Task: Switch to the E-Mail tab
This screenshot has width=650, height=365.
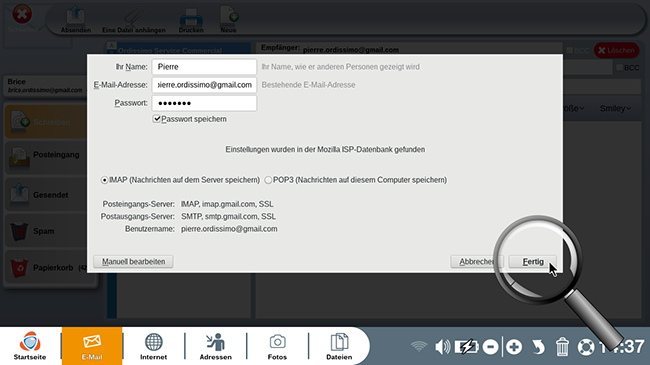Action: 92,346
